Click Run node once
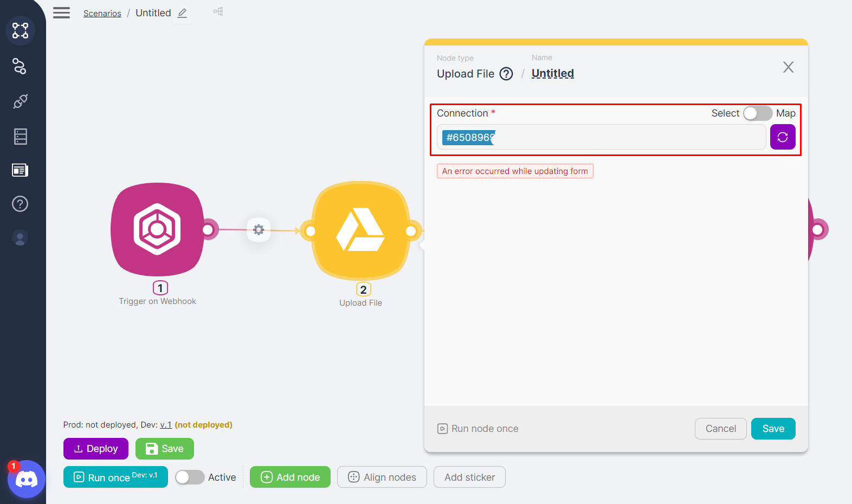 (x=478, y=429)
